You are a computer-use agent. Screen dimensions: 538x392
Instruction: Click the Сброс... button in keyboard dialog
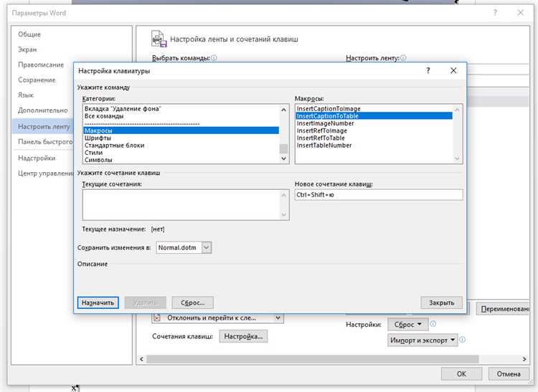point(192,302)
